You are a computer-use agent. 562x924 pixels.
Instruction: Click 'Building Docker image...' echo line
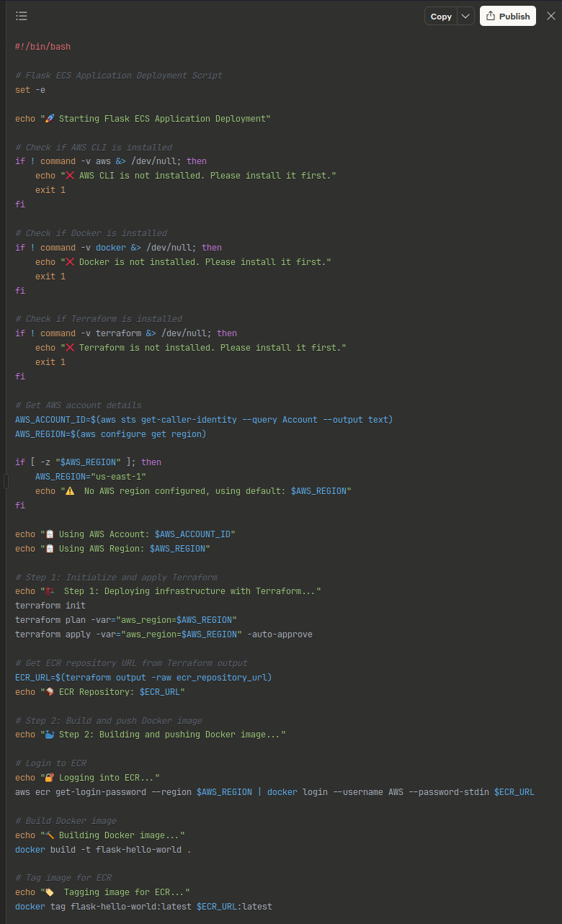pos(100,835)
